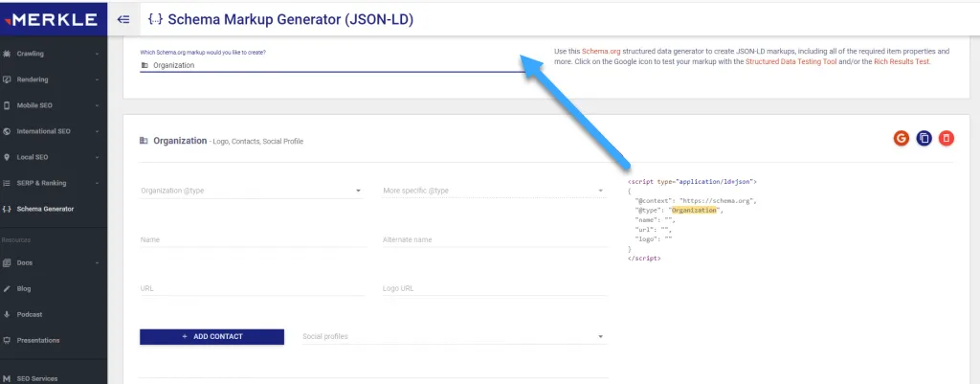Screen dimensions: 980x384
Task: Click the Merkle logo
Action: [x=51, y=19]
